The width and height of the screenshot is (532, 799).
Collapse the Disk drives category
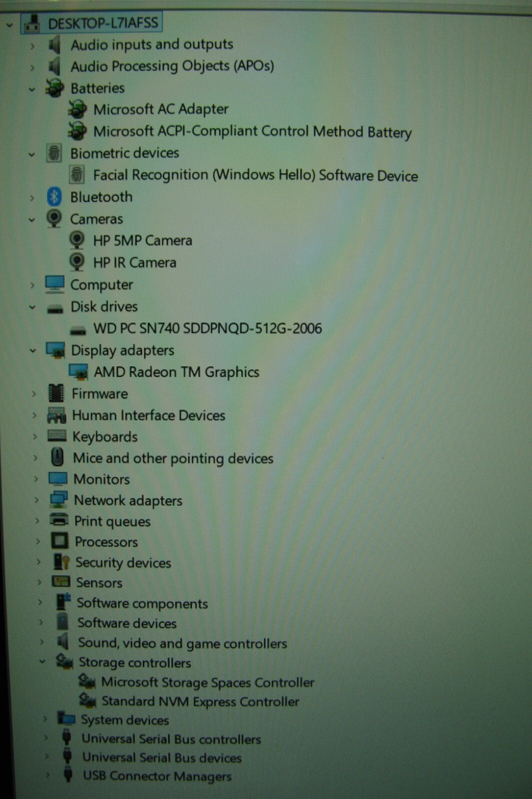click(32, 308)
